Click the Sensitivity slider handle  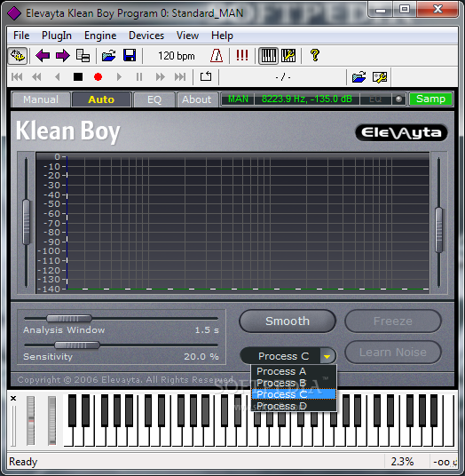tap(76, 345)
